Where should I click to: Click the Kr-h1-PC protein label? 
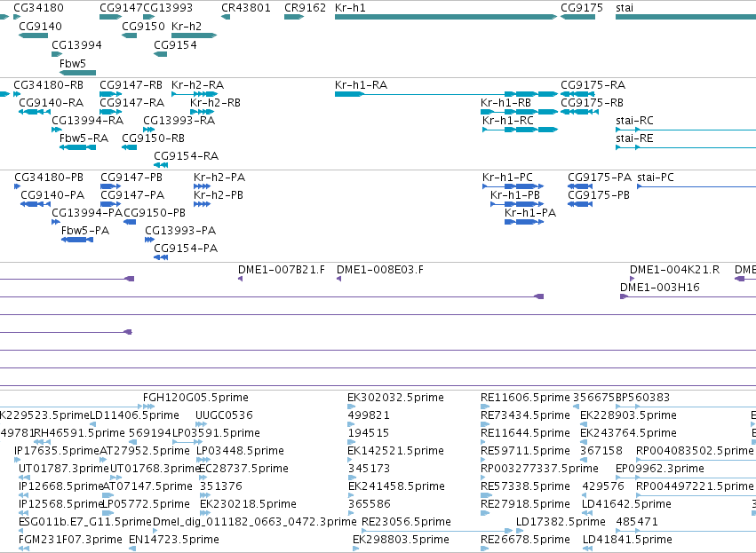pyautogui.click(x=507, y=178)
